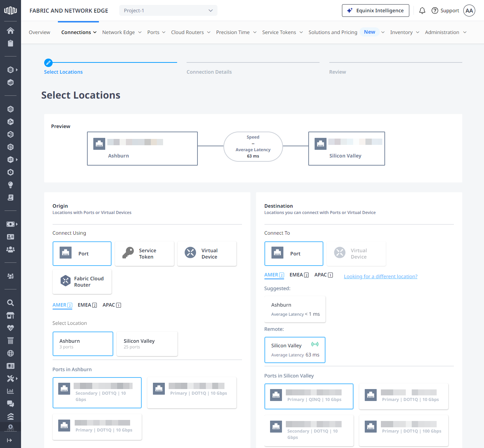Select Ashburn 3 ports origin location
The width and height of the screenshot is (484, 448).
83,344
